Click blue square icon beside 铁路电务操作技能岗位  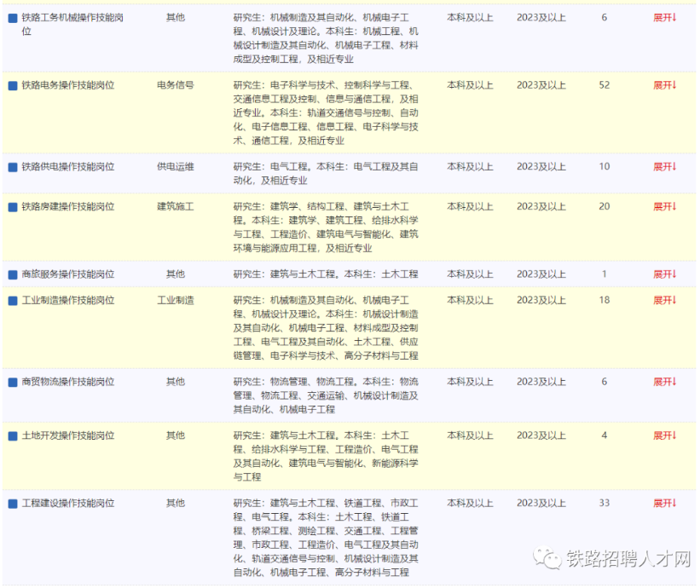(x=13, y=85)
